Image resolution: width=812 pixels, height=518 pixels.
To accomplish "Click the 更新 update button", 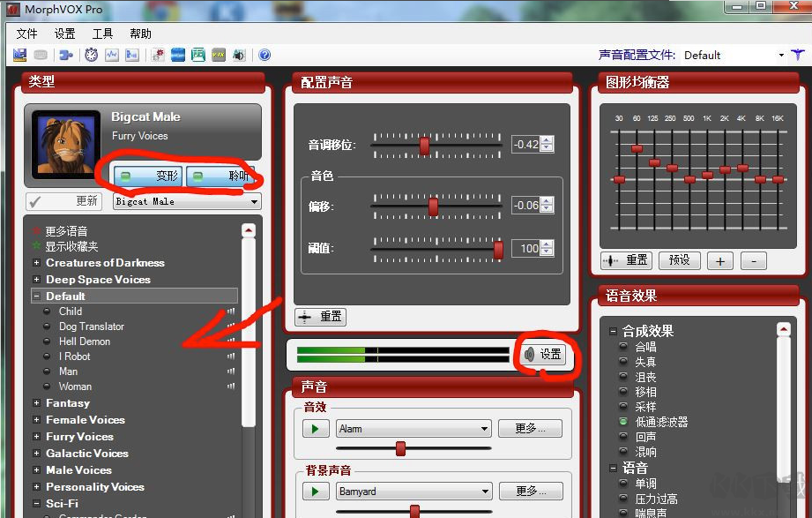I will (x=63, y=201).
